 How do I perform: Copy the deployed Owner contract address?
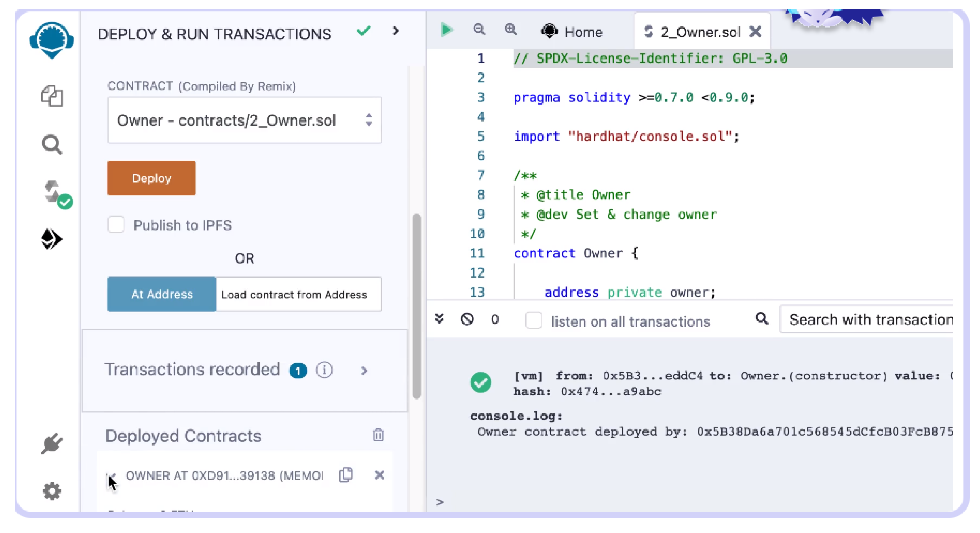pos(346,474)
